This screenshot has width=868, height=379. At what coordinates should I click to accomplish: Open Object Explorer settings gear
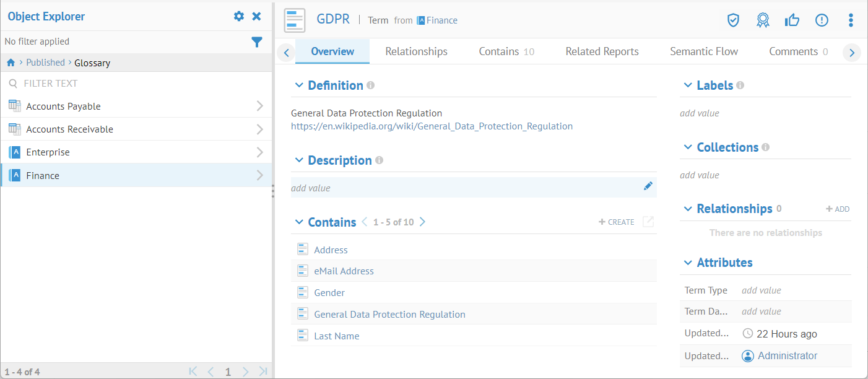click(239, 17)
